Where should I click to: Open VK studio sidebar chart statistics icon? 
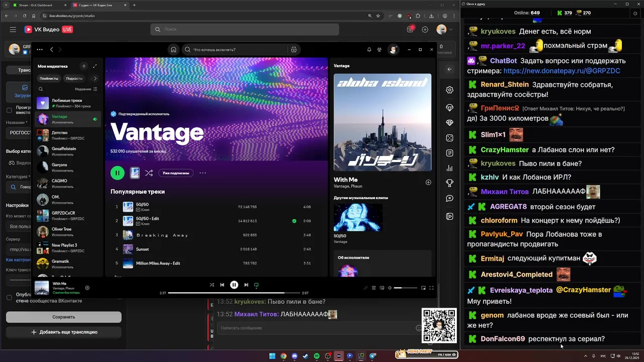point(449,168)
